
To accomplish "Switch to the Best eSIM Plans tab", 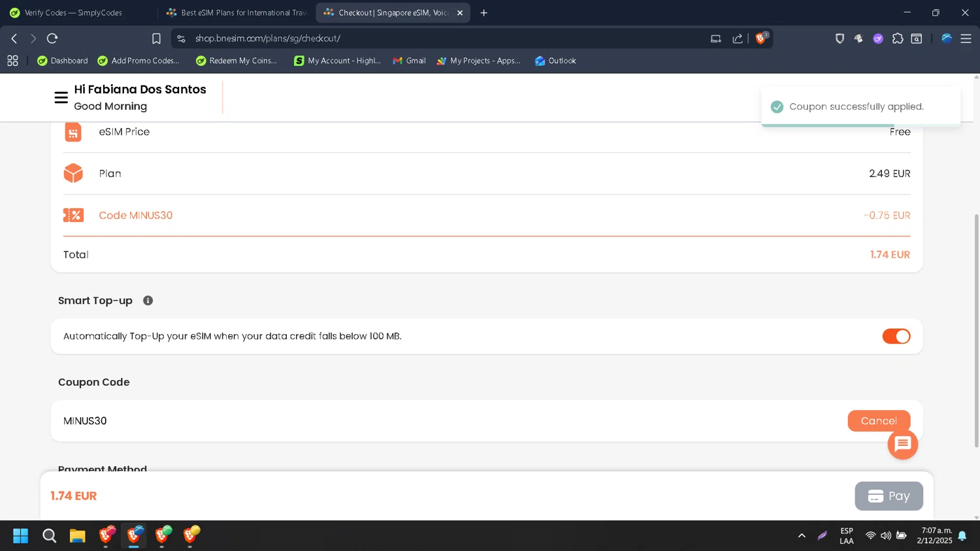I will [237, 12].
